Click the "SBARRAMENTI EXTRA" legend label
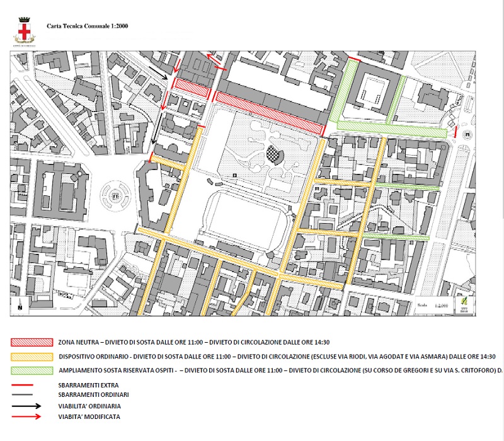 88,385
